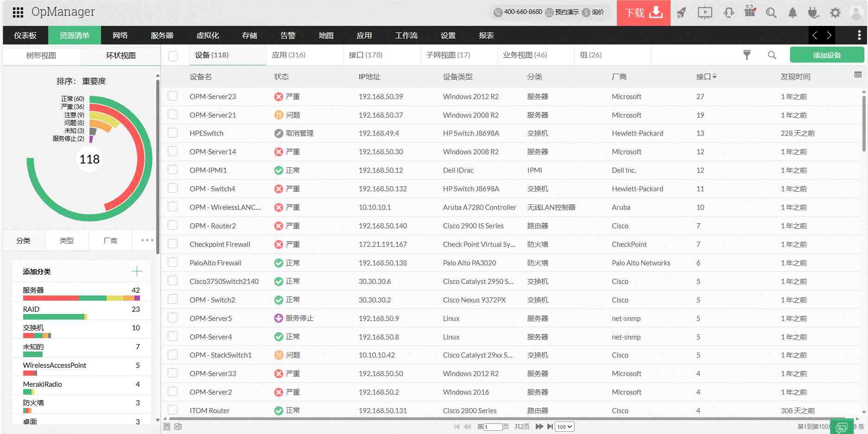868x434 pixels.
Task: Open the demo video icon
Action: coord(705,13)
